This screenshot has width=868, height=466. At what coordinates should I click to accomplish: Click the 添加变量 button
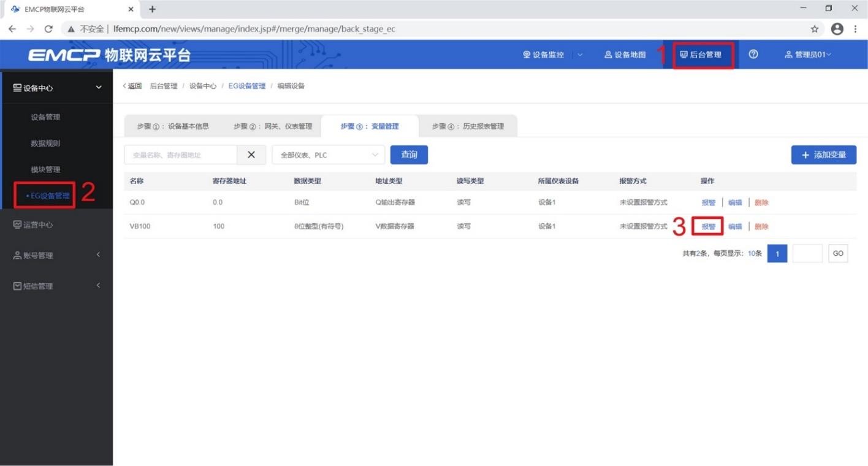824,155
